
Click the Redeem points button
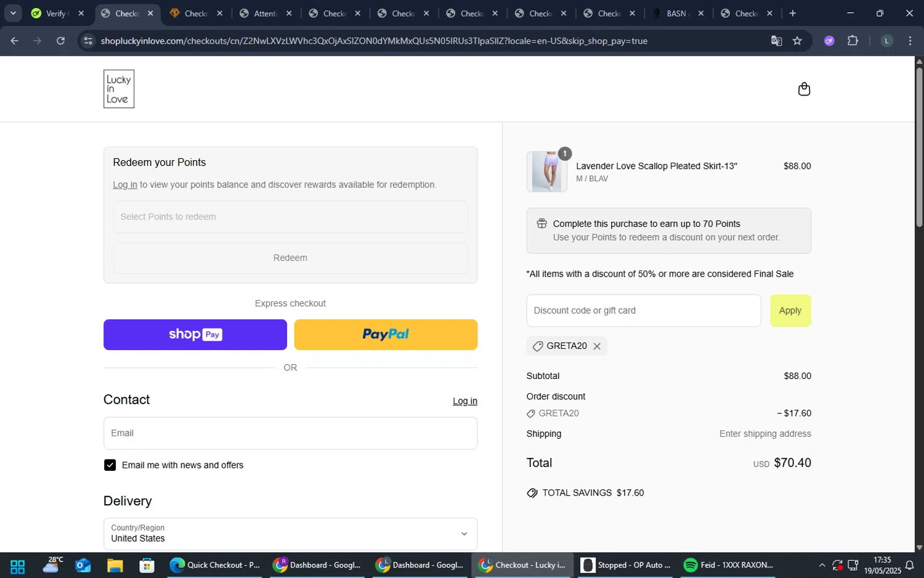coord(290,258)
